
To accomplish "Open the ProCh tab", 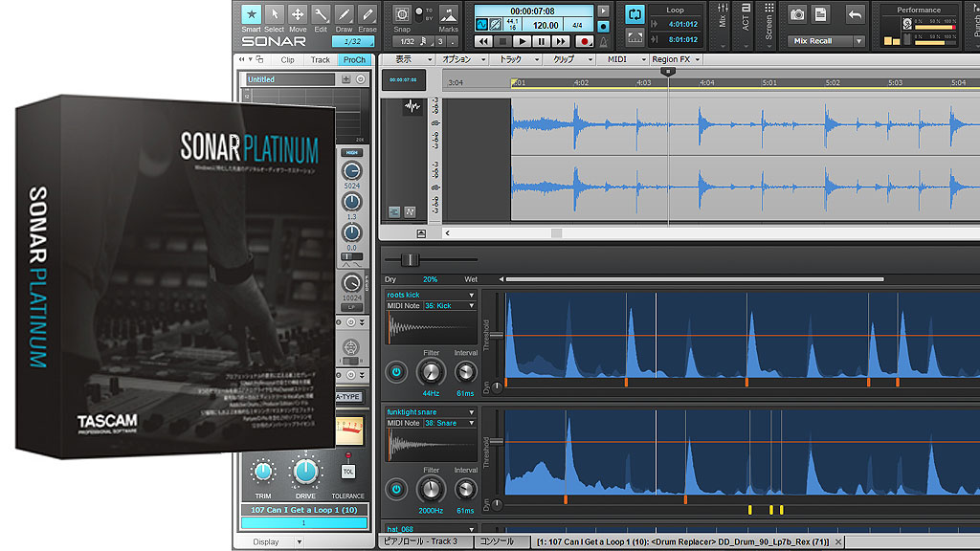I will coord(354,60).
